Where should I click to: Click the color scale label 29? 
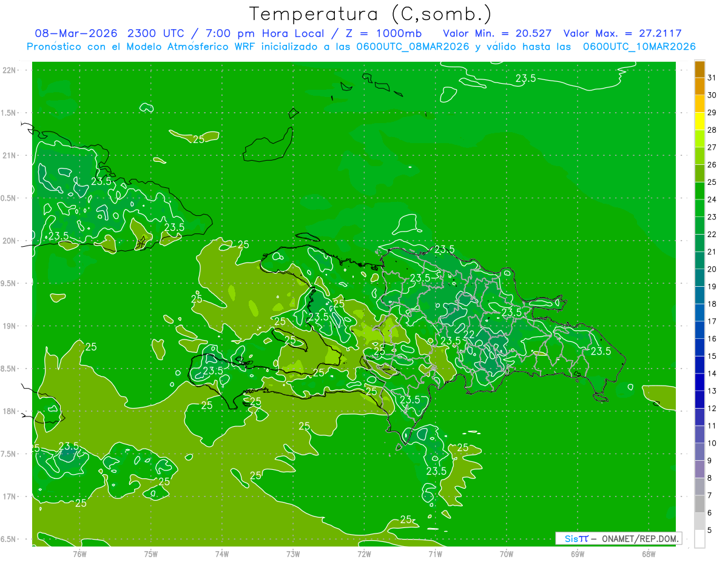[712, 112]
